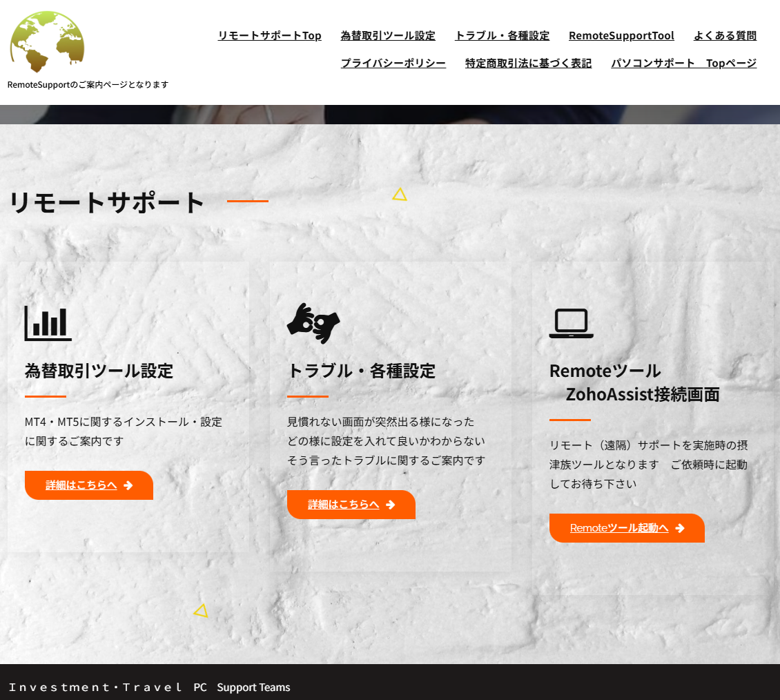The image size is (780, 700).
Task: Click the リモート（遠隔）サポートを実施時 description text
Action: 648,465
